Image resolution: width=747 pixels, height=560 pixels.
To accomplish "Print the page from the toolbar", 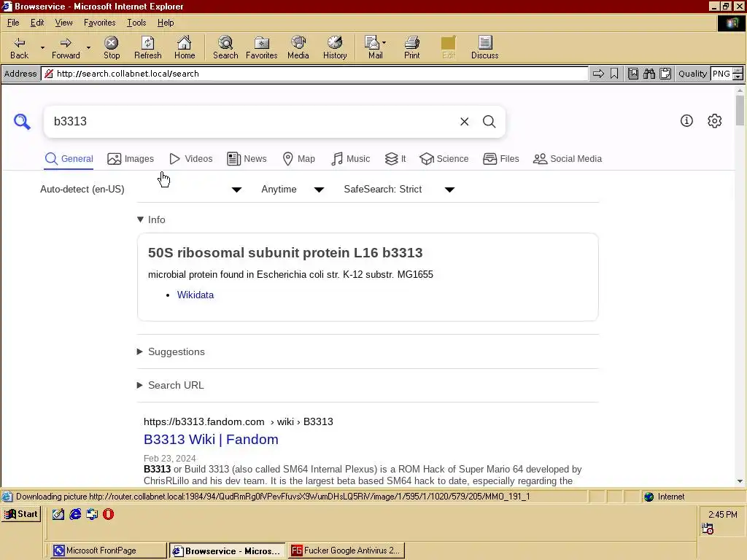I will [x=412, y=47].
